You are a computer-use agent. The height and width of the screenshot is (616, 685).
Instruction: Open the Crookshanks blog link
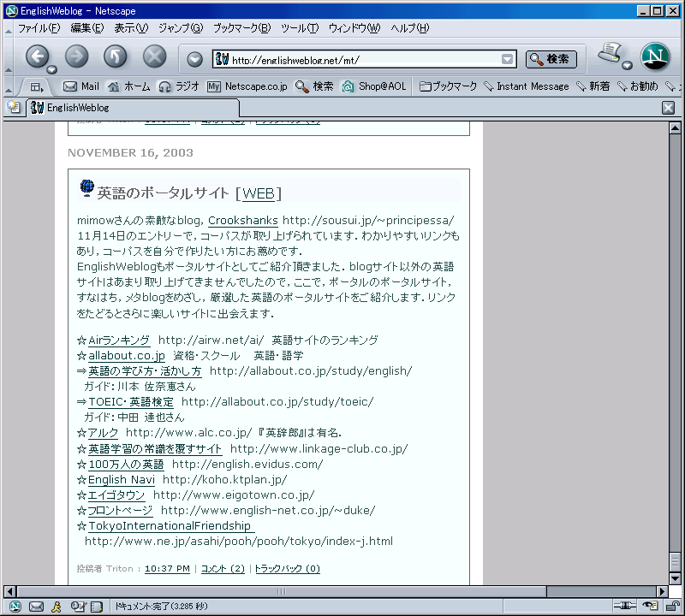243,221
